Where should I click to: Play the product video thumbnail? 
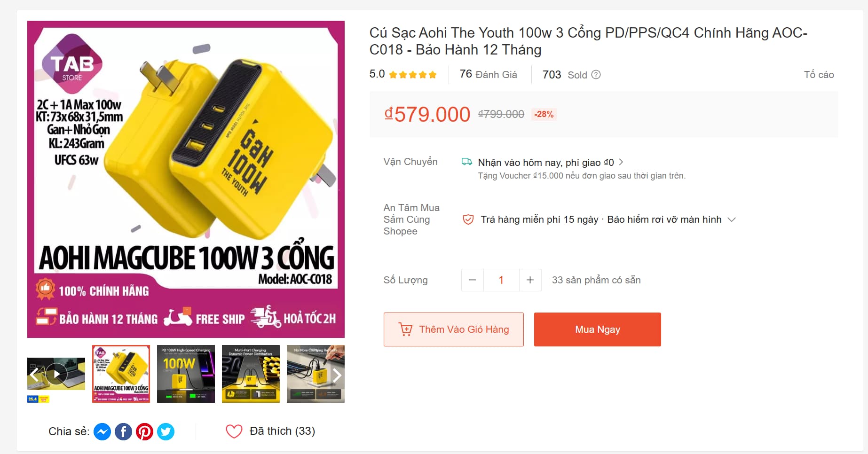pos(57,374)
